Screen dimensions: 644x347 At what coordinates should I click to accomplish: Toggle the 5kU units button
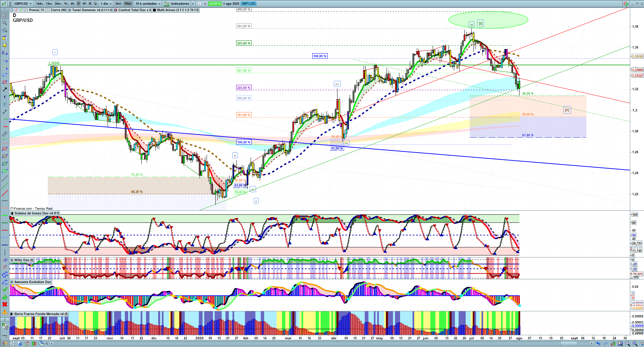(118, 4)
